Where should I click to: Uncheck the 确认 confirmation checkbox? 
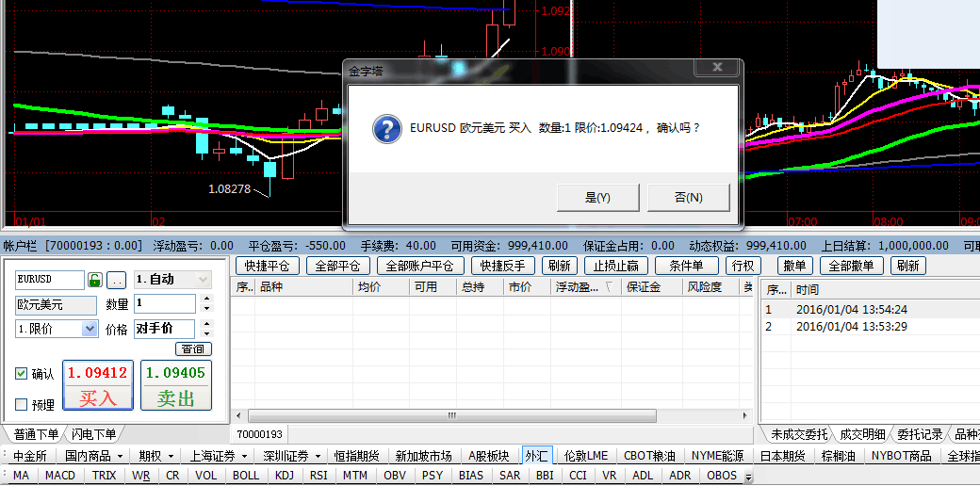22,374
